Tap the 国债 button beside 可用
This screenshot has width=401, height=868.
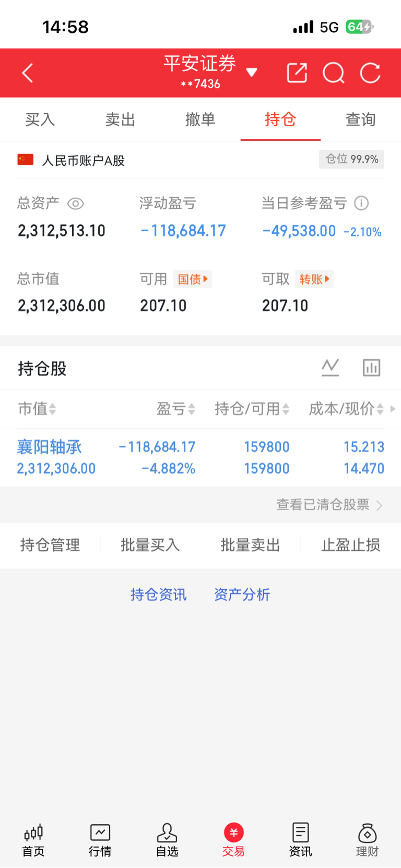pos(193,279)
